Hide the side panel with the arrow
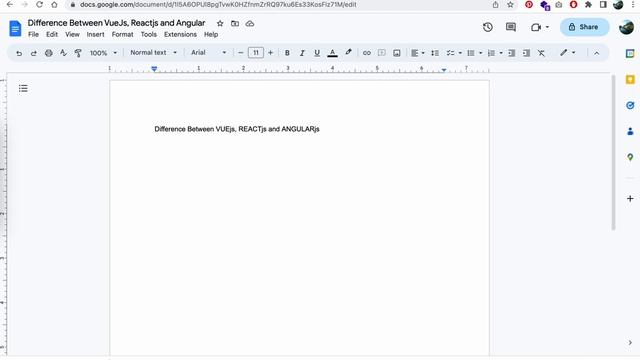 click(x=630, y=342)
